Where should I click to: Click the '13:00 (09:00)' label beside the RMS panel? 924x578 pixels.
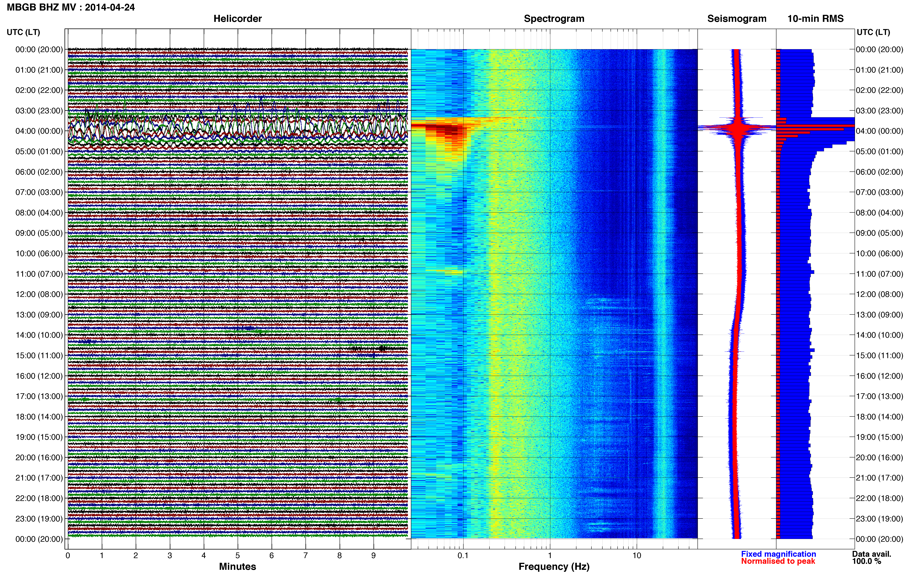(879, 315)
